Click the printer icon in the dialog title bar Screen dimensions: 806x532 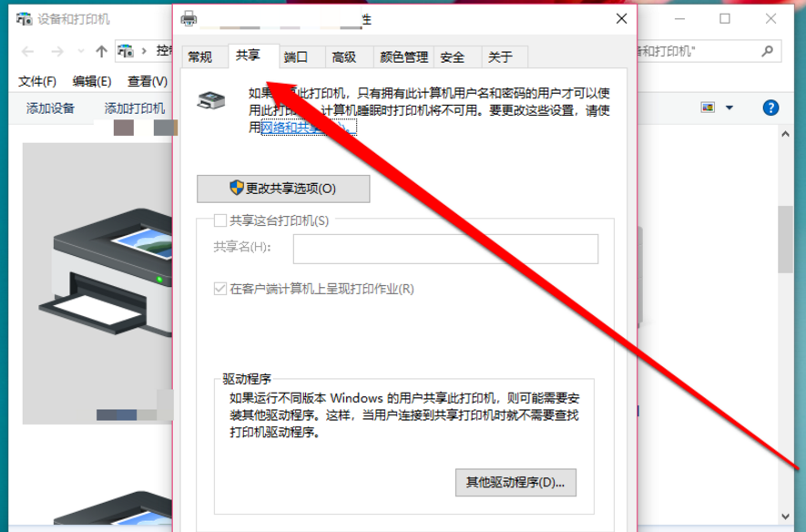[188, 16]
